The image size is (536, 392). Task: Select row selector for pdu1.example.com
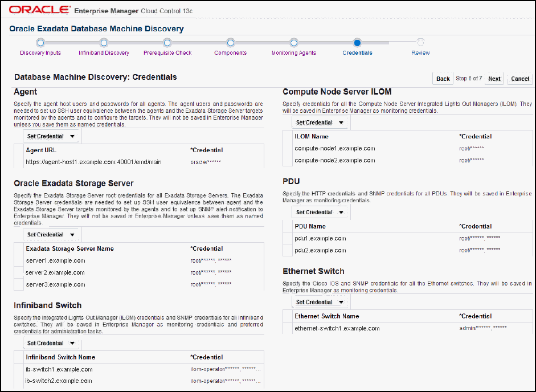tap(288, 238)
